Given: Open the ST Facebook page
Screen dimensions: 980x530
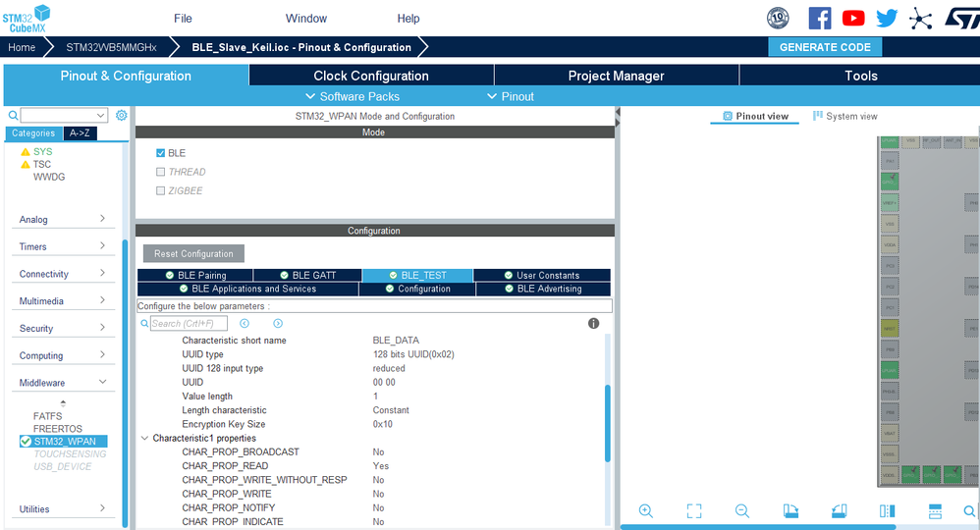Looking at the screenshot, I should [x=819, y=18].
